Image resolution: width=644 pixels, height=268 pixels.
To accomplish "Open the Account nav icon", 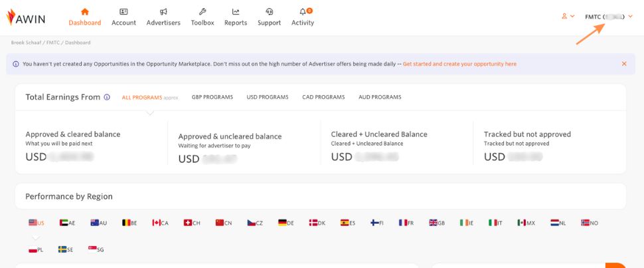I will pos(123,12).
